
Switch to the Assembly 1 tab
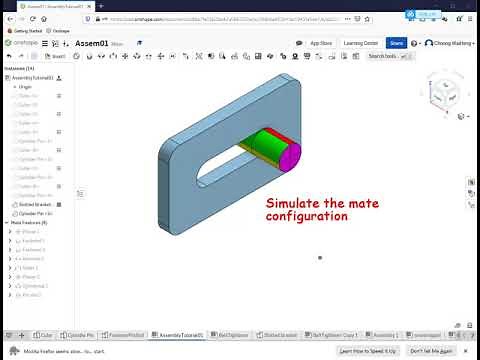tap(382, 335)
